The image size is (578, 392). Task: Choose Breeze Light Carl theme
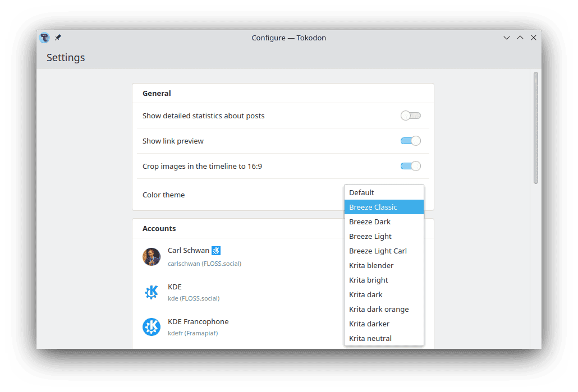pyautogui.click(x=384, y=251)
